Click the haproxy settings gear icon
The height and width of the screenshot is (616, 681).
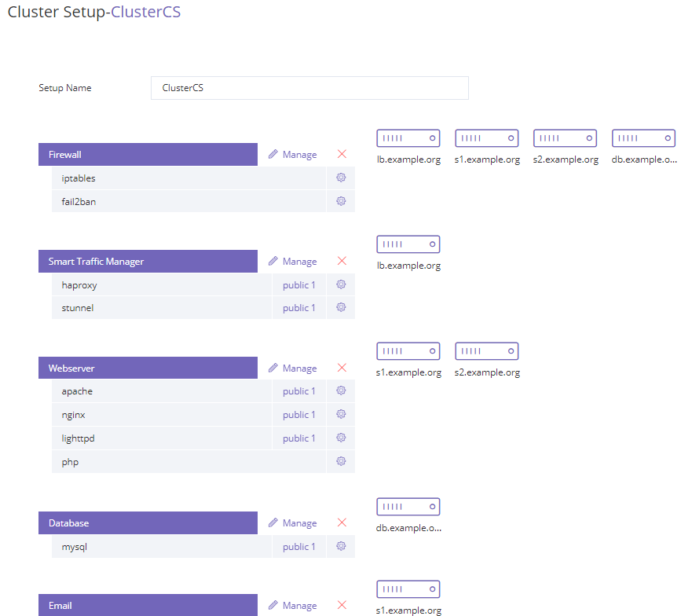341,284
